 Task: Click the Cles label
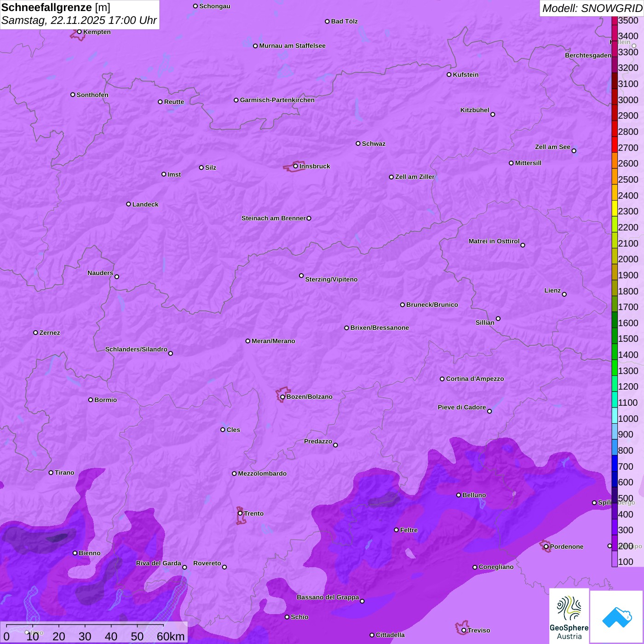point(233,430)
